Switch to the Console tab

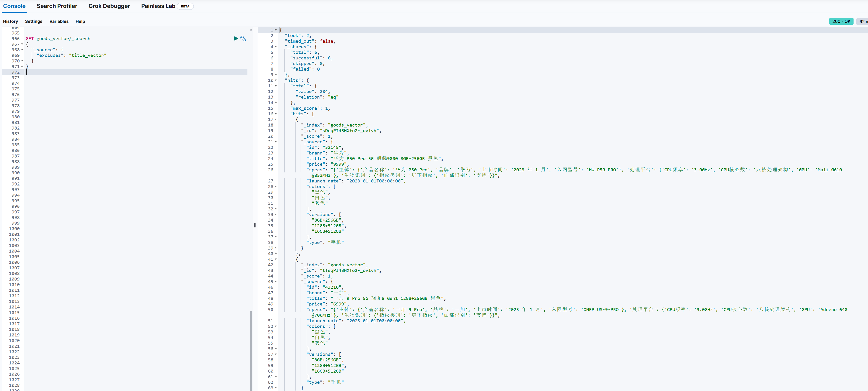(14, 6)
